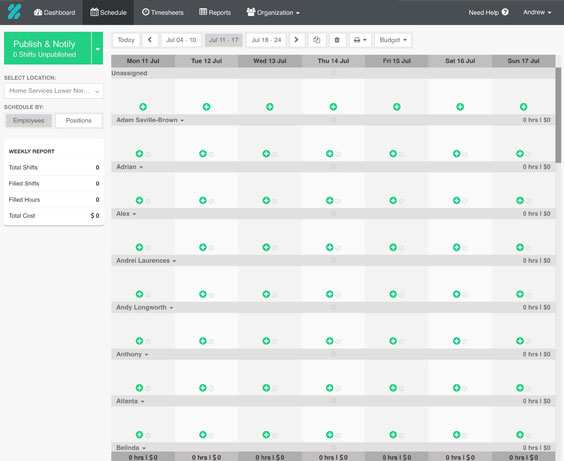564x461 pixels.
Task: Click Total Shifts in Weekly Report
Action: pyautogui.click(x=54, y=168)
